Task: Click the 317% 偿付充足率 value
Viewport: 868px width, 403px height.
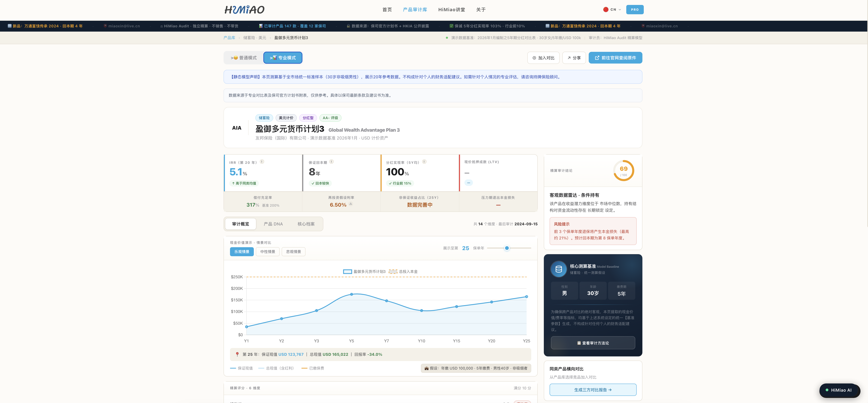Action: pyautogui.click(x=253, y=205)
